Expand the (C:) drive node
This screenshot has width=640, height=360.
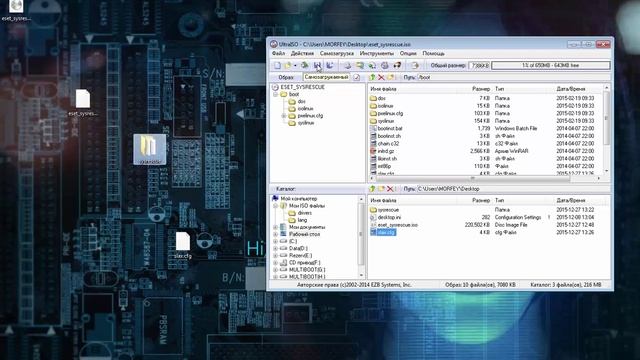click(x=276, y=241)
